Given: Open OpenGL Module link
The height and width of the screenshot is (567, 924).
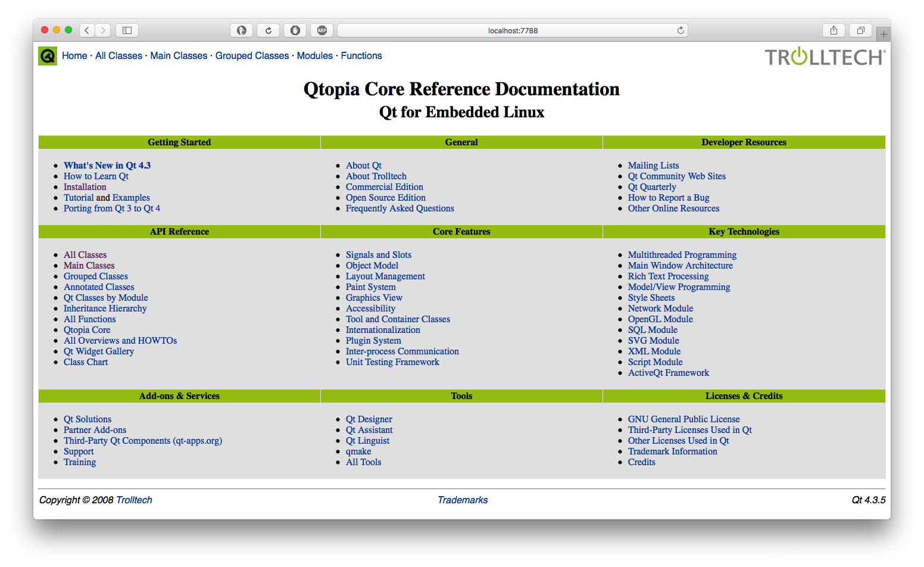Looking at the screenshot, I should tap(660, 319).
